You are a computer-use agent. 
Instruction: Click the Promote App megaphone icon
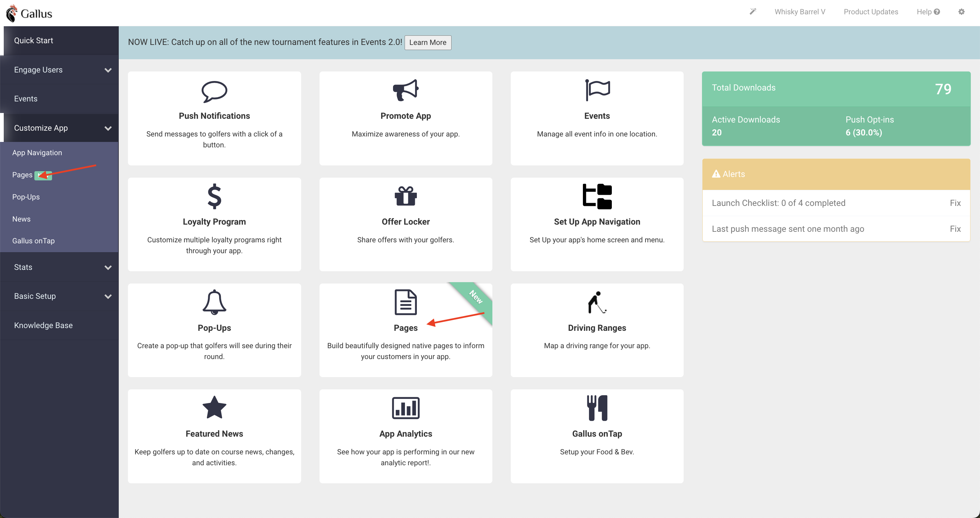tap(406, 90)
